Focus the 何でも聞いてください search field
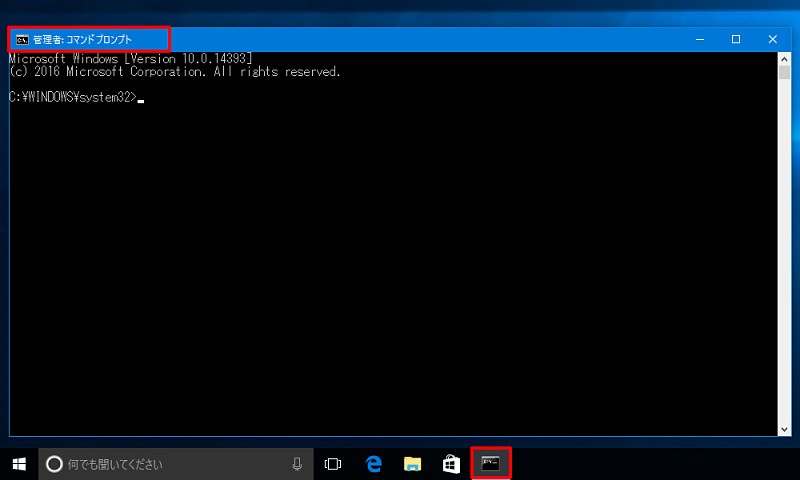This screenshot has width=800, height=480. point(176,464)
